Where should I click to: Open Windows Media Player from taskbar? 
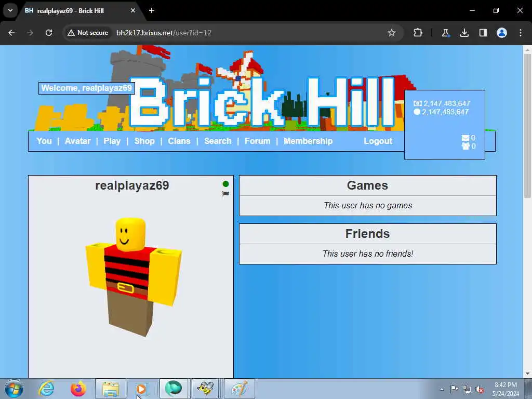pyautogui.click(x=142, y=389)
